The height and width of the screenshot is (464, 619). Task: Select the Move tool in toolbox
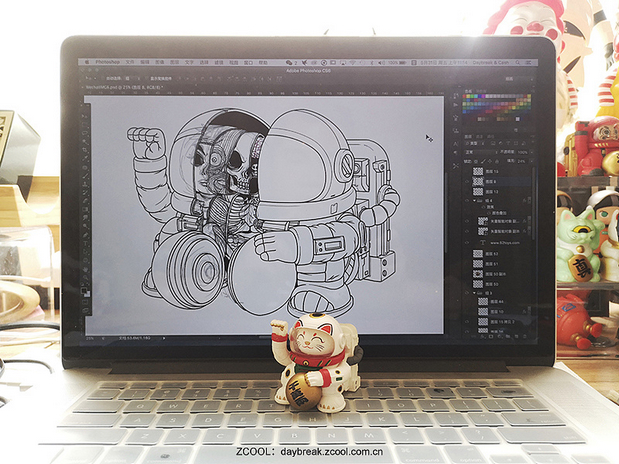84,117
